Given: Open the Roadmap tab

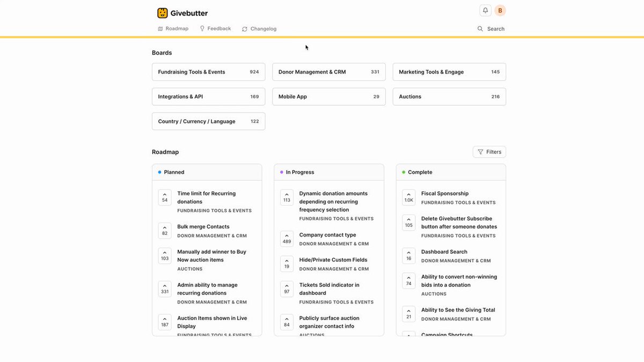Looking at the screenshot, I should pyautogui.click(x=173, y=28).
